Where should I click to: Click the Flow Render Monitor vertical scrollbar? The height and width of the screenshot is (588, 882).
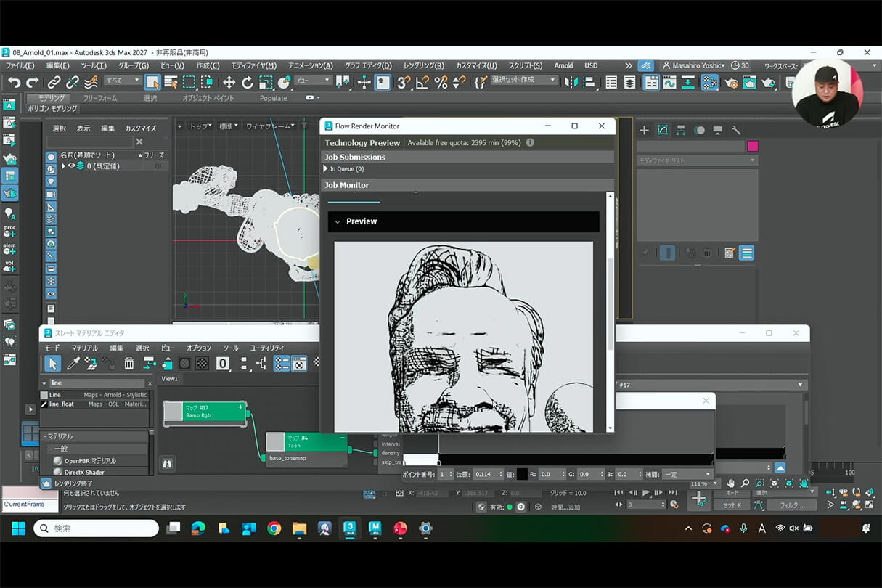(x=610, y=312)
